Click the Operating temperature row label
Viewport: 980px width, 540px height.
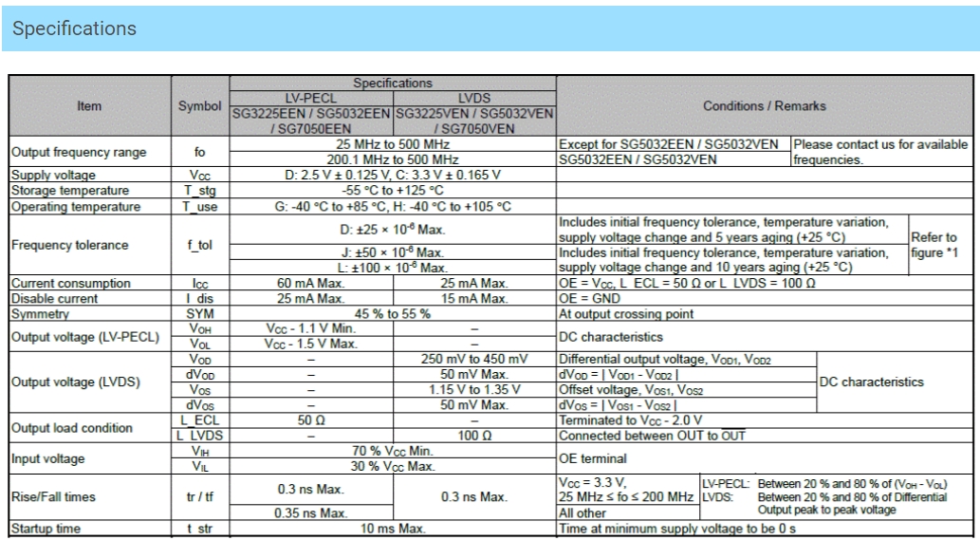pyautogui.click(x=76, y=206)
